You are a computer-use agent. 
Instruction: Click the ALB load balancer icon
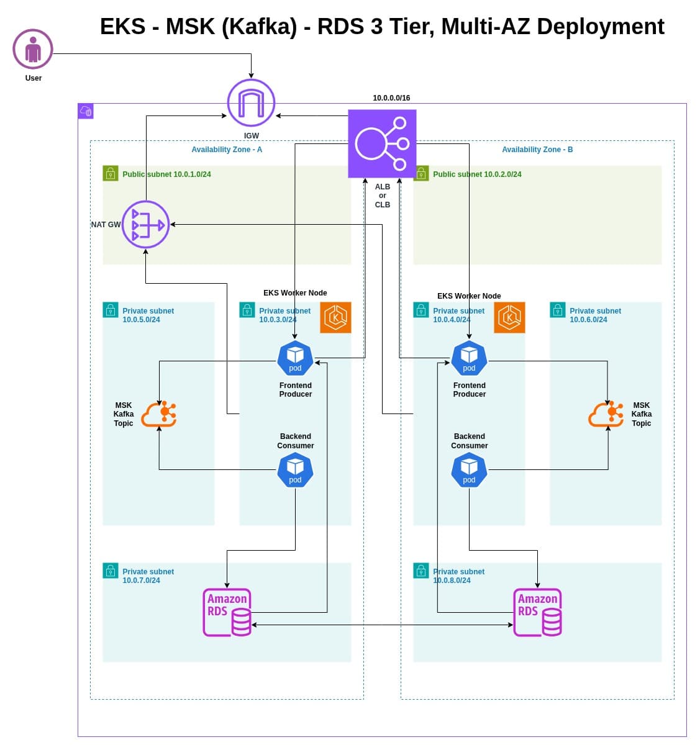[x=382, y=144]
